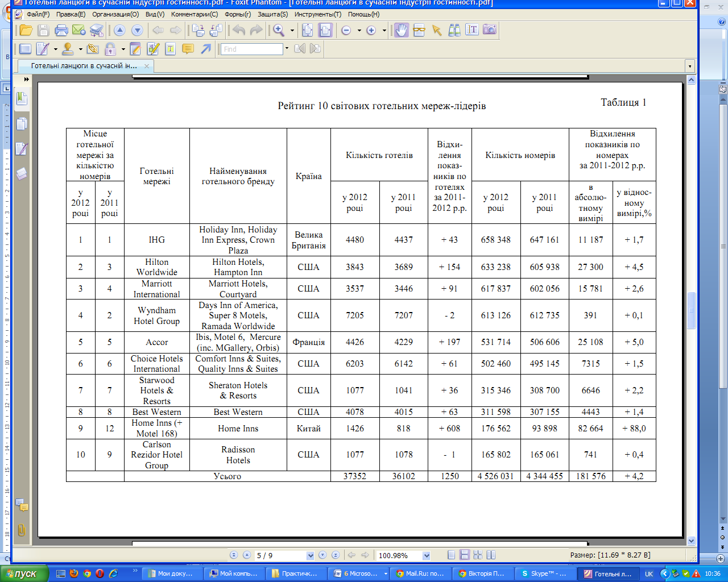Viewport: 728px width, 582px height.
Task: Click the padlock security icon
Action: click(x=110, y=49)
